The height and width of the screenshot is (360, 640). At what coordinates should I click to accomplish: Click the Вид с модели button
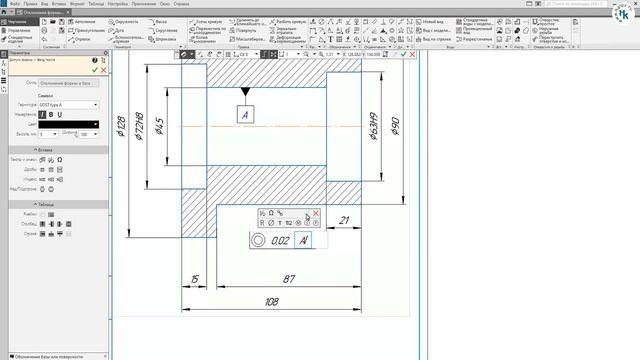[x=433, y=31]
